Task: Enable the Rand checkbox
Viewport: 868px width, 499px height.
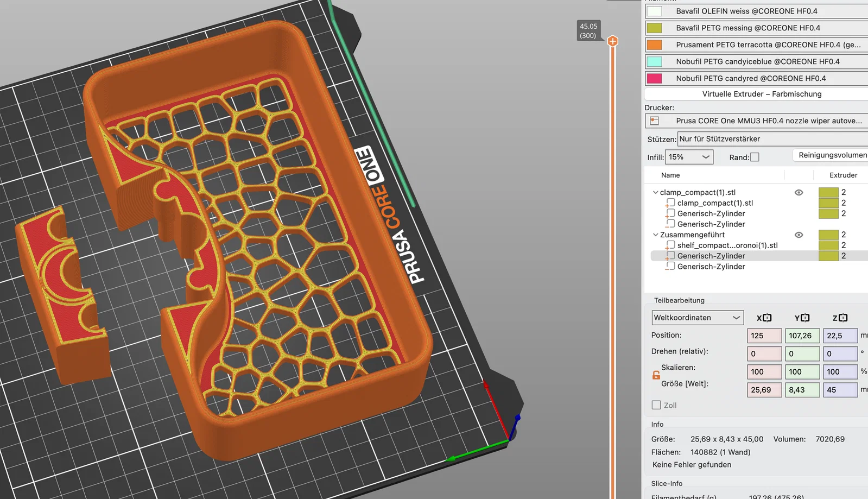Action: pos(755,157)
